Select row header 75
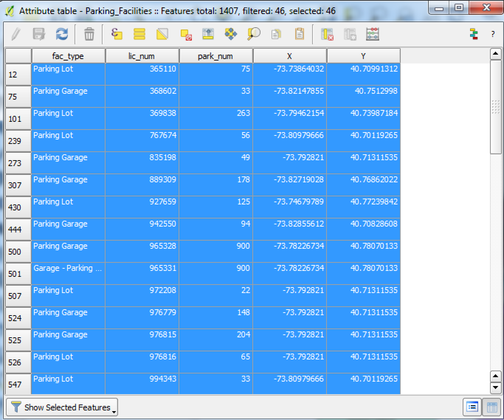 (x=18, y=97)
